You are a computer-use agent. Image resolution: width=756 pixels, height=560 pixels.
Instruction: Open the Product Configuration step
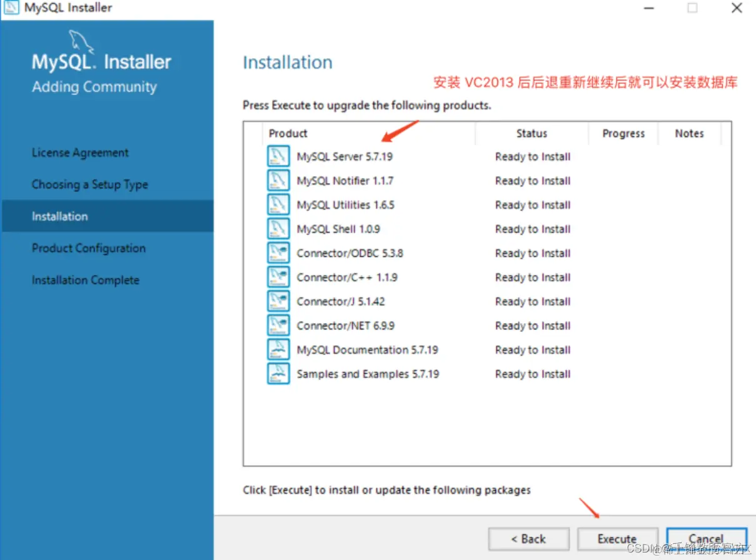click(x=89, y=248)
